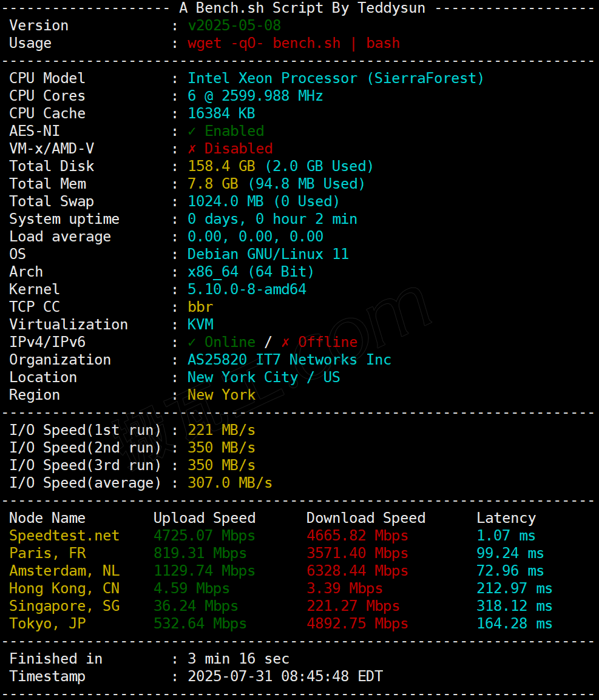Click the organization AS25820 IT7 Networks Inc
Screen dimensions: 599x700
point(289,360)
